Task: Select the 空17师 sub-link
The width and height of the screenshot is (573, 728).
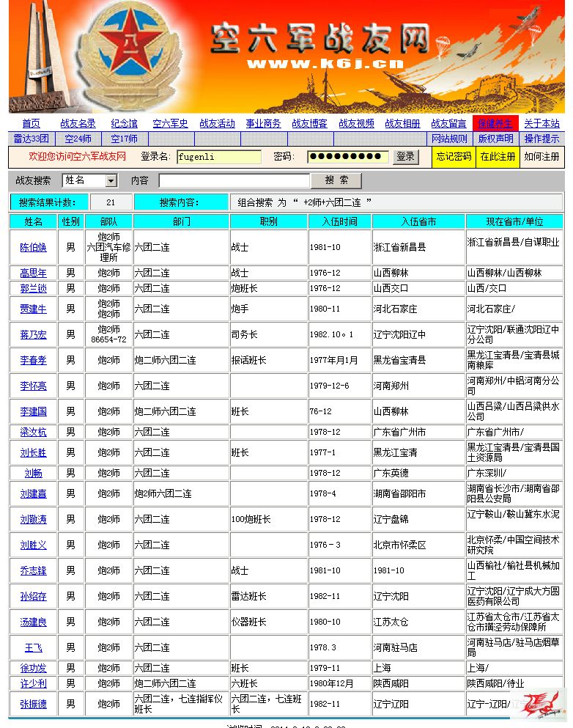Action: [125, 139]
